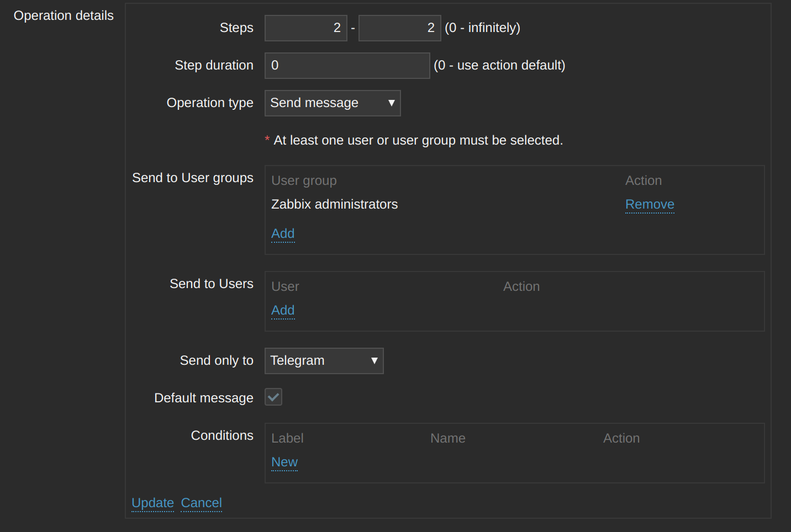Add a group under Send to User groups
The image size is (791, 532).
283,234
